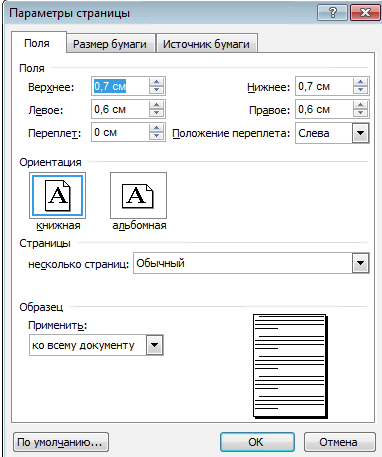Click the Страницы section label
Viewport: 382px width, 457px height.
[x=45, y=243]
